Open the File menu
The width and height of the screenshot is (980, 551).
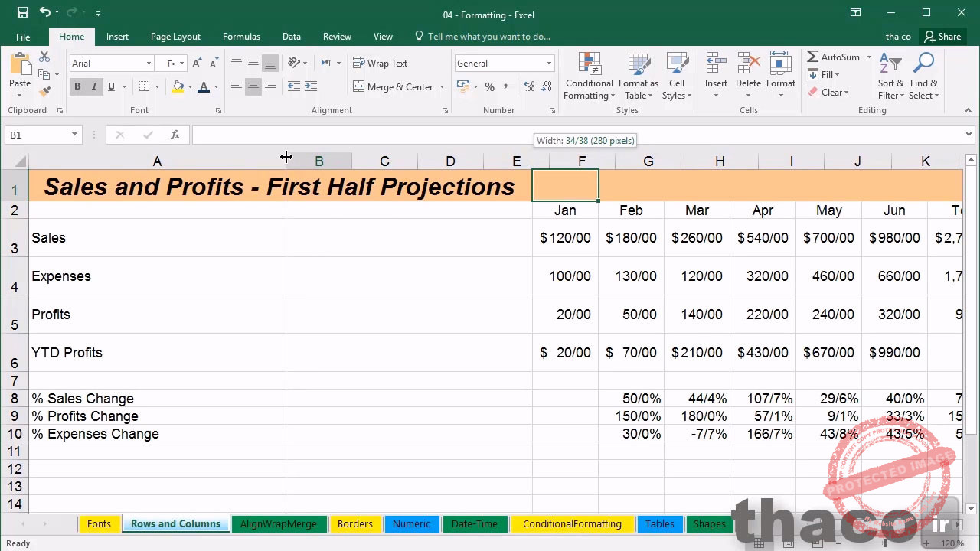pos(23,37)
